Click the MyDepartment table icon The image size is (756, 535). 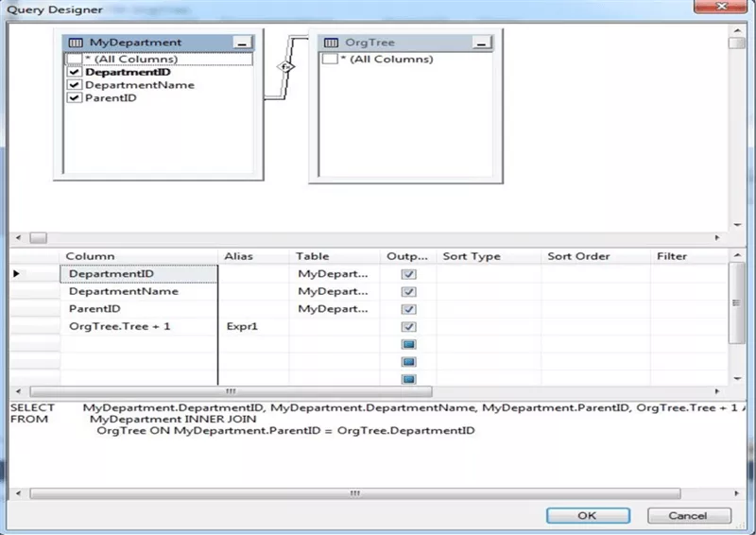76,43
